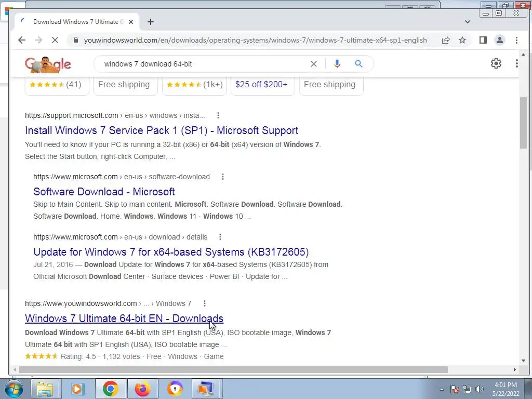Click the lock icon in address bar
This screenshot has height=399, width=532.
[x=76, y=40]
